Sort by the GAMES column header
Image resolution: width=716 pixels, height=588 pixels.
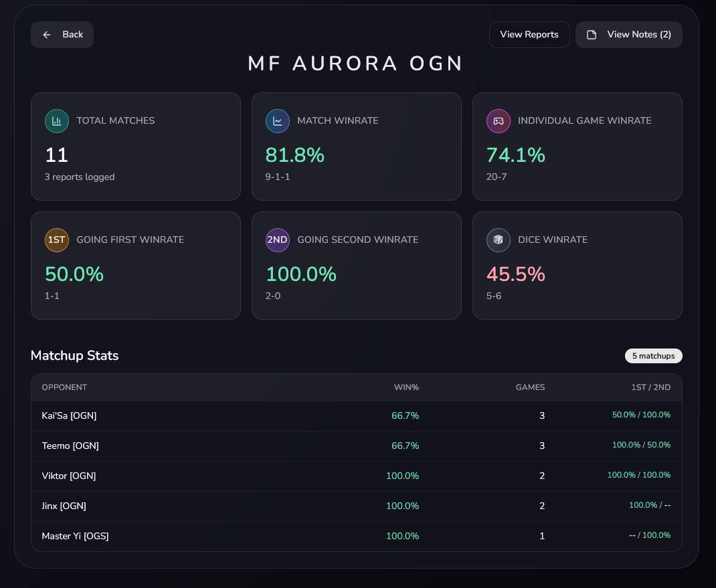pos(530,387)
